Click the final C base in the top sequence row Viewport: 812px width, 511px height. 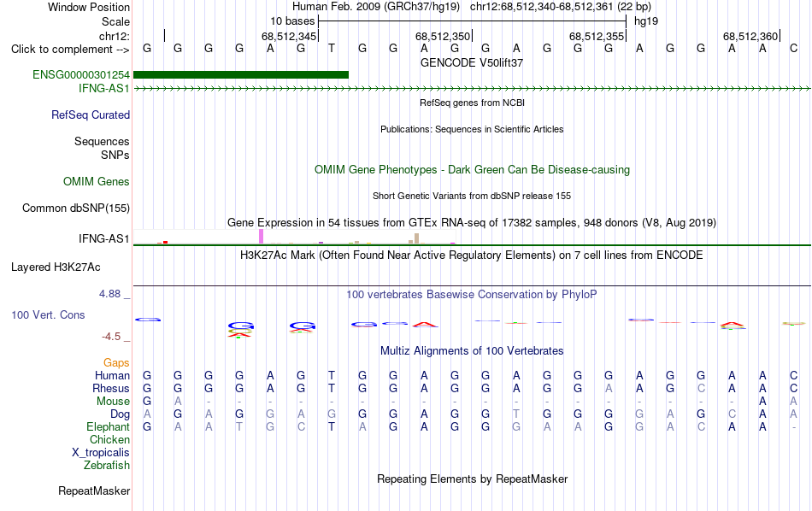[793, 49]
